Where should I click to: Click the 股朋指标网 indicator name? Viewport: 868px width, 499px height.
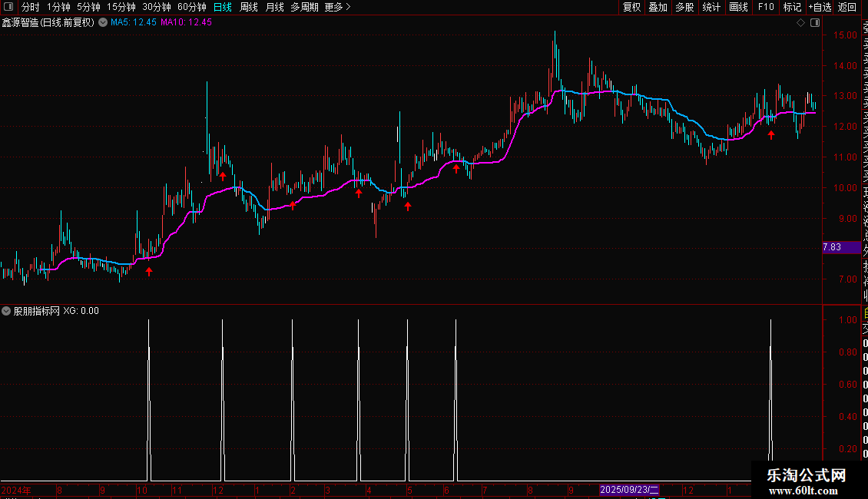pos(37,311)
